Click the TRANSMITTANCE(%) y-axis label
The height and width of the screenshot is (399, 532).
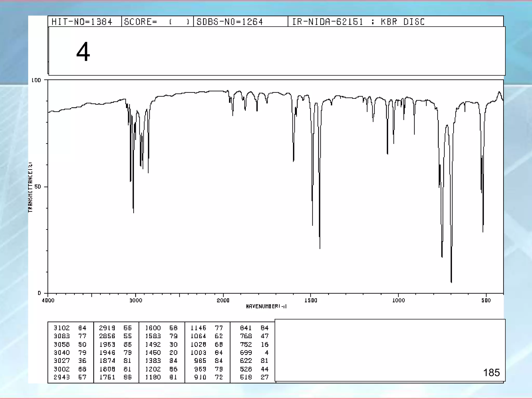pyautogui.click(x=30, y=187)
